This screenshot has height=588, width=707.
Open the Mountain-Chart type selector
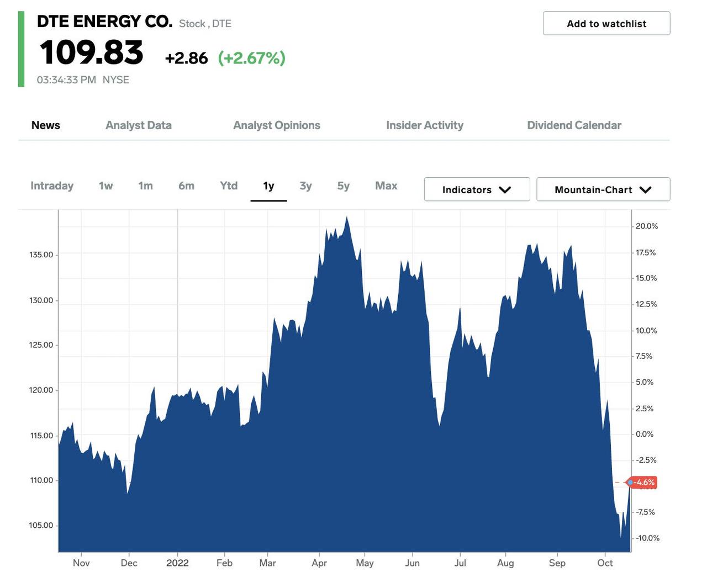click(x=602, y=189)
